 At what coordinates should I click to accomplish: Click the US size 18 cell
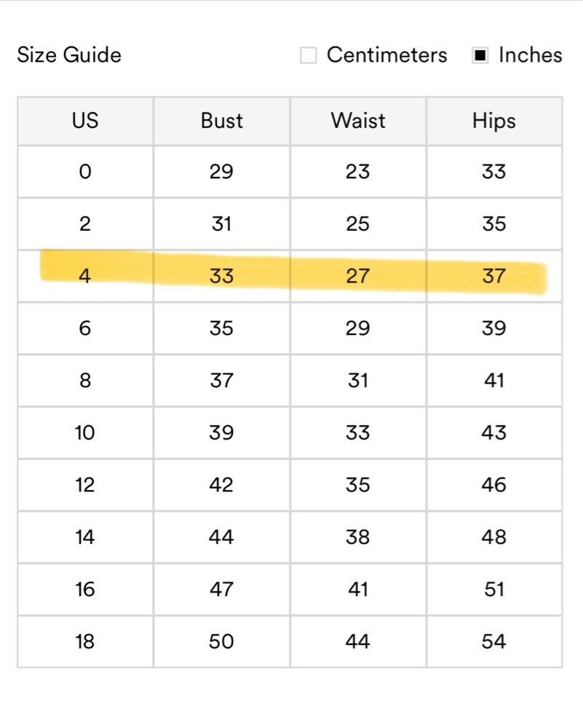[85, 641]
